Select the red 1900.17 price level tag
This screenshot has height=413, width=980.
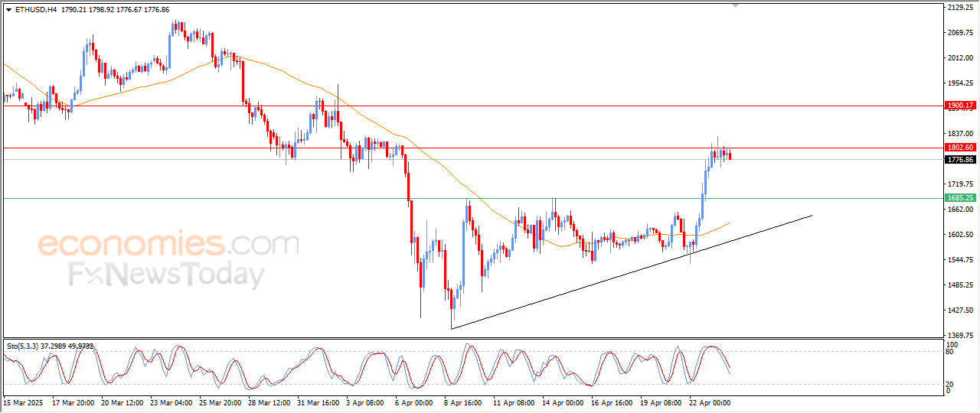960,106
